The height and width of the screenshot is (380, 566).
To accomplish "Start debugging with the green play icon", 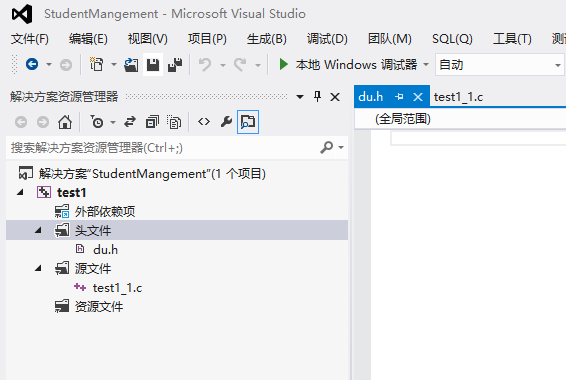I will click(x=283, y=65).
